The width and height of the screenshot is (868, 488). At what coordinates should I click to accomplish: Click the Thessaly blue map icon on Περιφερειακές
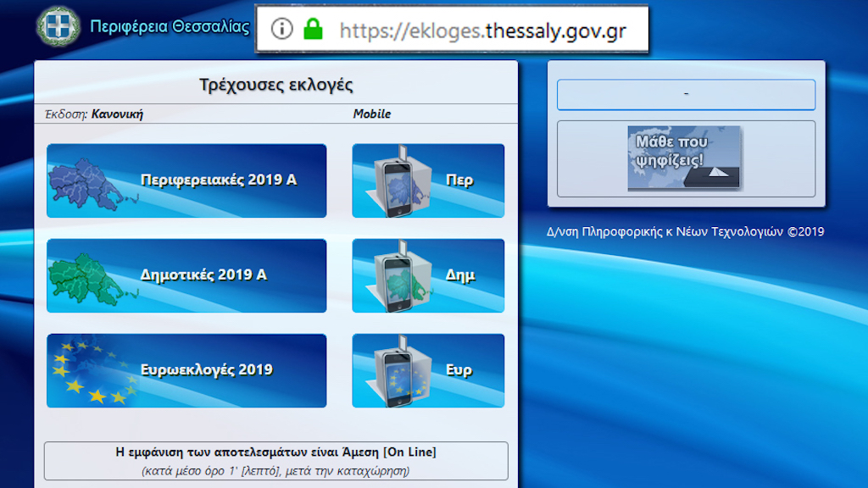(x=92, y=184)
